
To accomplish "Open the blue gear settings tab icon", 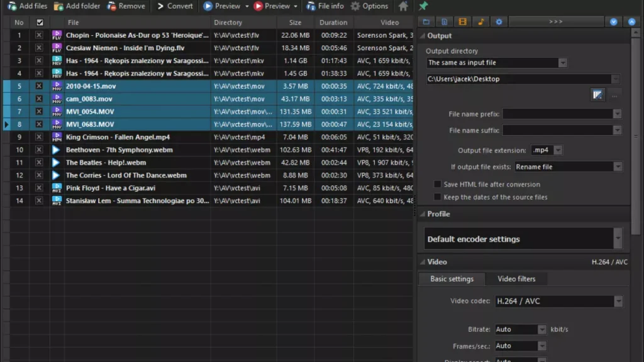I will click(x=499, y=22).
